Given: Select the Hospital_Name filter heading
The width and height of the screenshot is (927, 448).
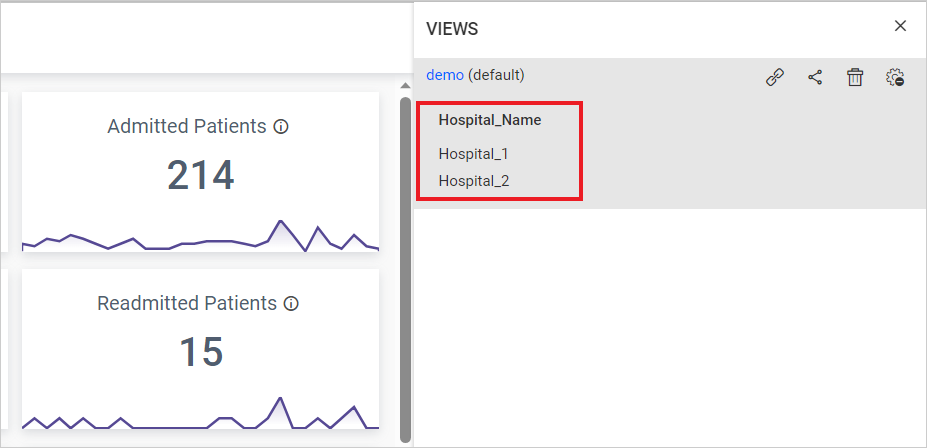Looking at the screenshot, I should point(490,120).
